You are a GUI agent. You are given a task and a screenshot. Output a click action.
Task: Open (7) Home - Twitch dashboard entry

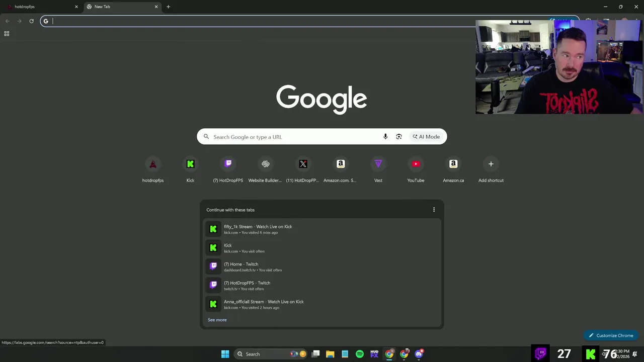(322, 266)
